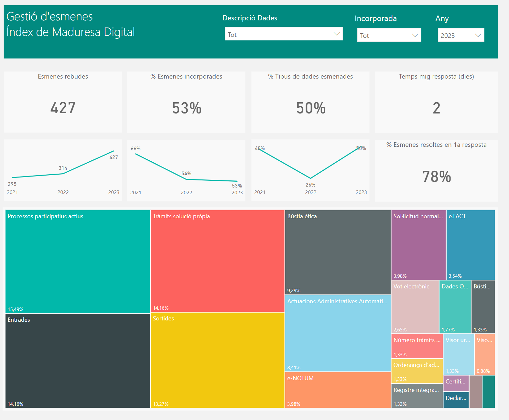The height and width of the screenshot is (420, 509).
Task: Click the 2022 point on Esmenes rebudes chart
Action: [x=63, y=174]
